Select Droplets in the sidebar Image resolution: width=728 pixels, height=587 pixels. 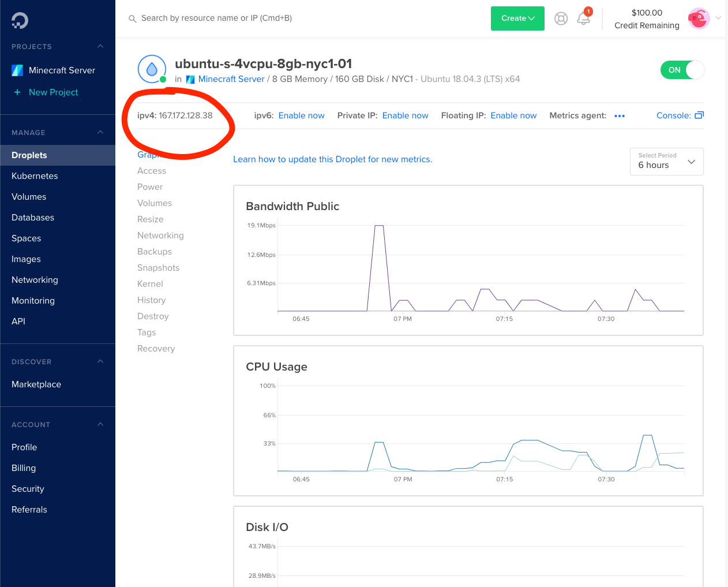58,155
